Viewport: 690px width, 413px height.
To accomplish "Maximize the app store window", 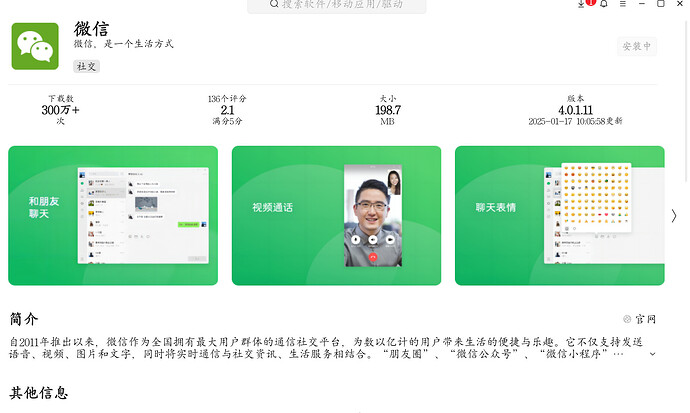I will pos(660,4).
